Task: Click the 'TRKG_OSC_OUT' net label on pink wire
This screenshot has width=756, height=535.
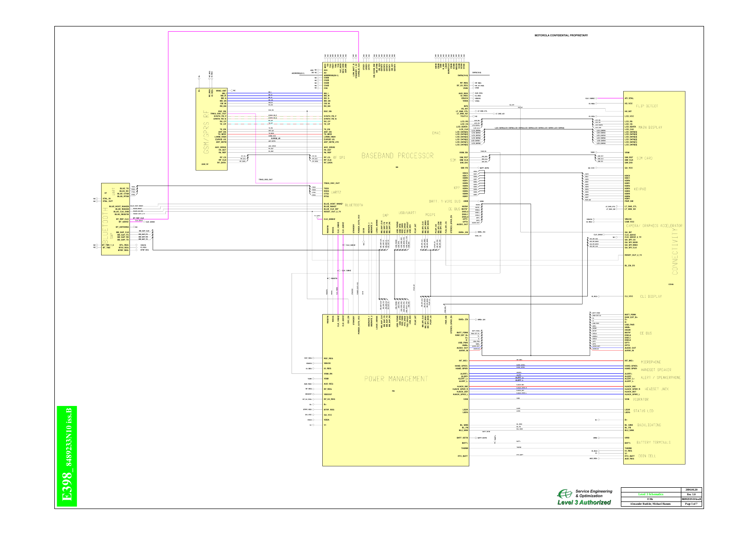Action: 265,180
